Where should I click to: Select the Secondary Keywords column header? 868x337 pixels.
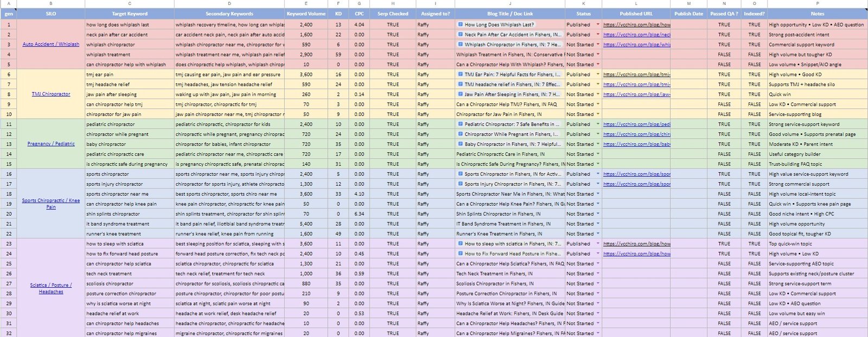pyautogui.click(x=229, y=14)
